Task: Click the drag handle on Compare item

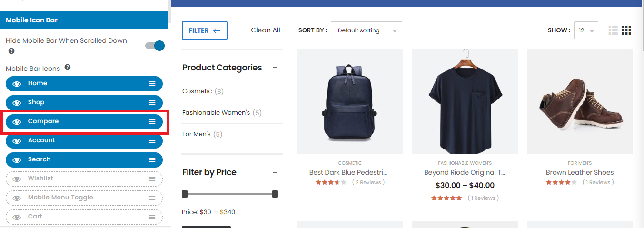Action: tap(152, 122)
